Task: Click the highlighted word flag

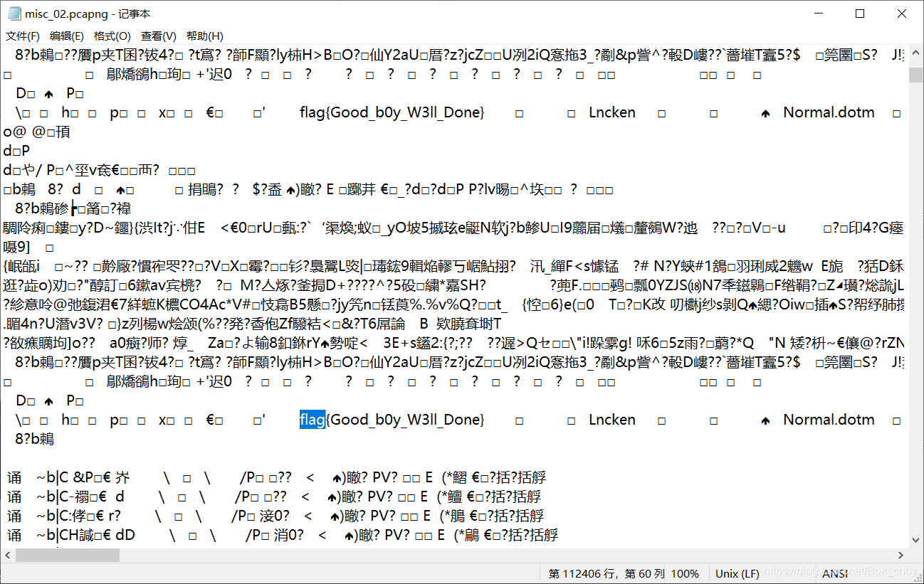Action: click(313, 420)
